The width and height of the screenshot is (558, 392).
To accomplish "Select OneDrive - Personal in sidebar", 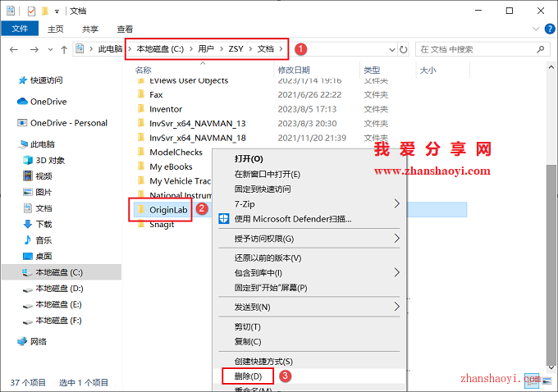I will (x=69, y=123).
